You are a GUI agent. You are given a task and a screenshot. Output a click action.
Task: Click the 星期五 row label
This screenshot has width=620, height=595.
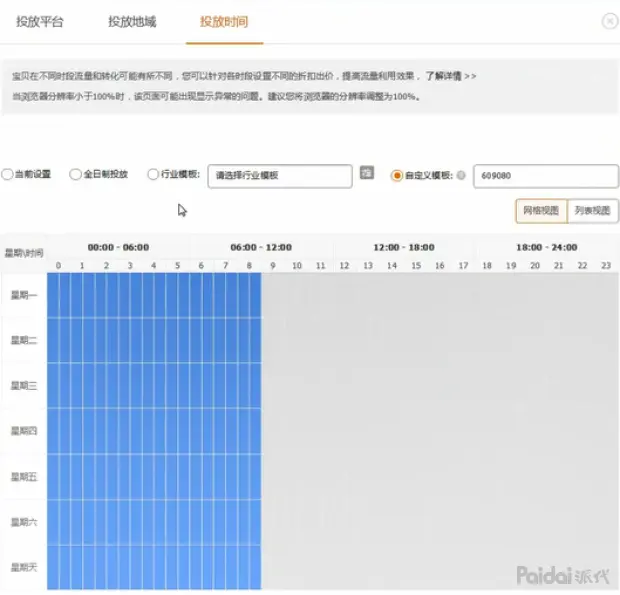[24, 477]
